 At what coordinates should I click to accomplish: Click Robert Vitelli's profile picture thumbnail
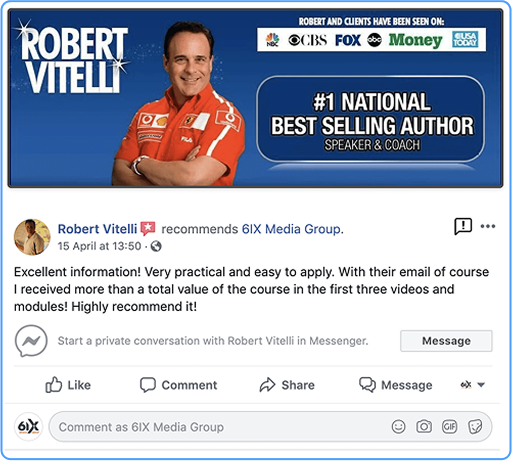32,237
